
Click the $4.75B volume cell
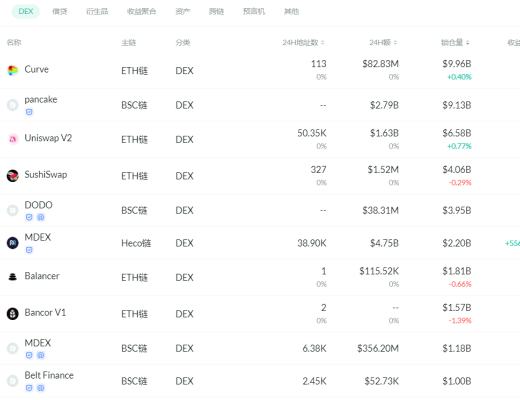[x=384, y=243]
